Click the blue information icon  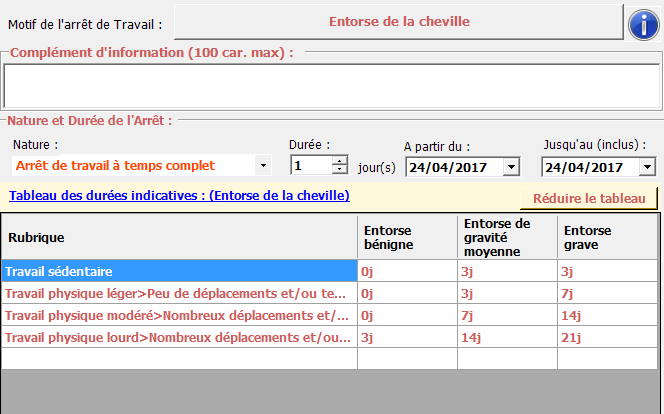[x=640, y=21]
